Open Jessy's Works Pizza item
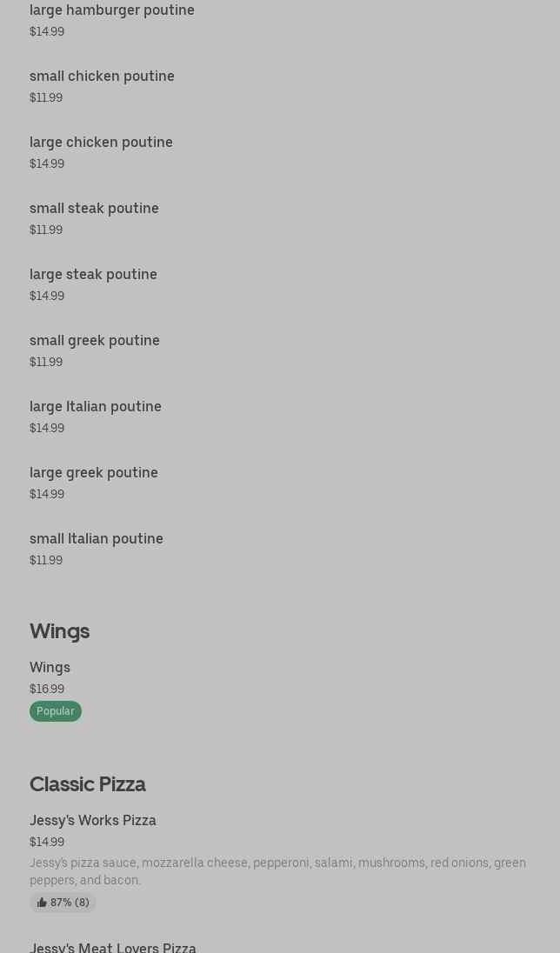The width and height of the screenshot is (560, 953). pos(93,821)
